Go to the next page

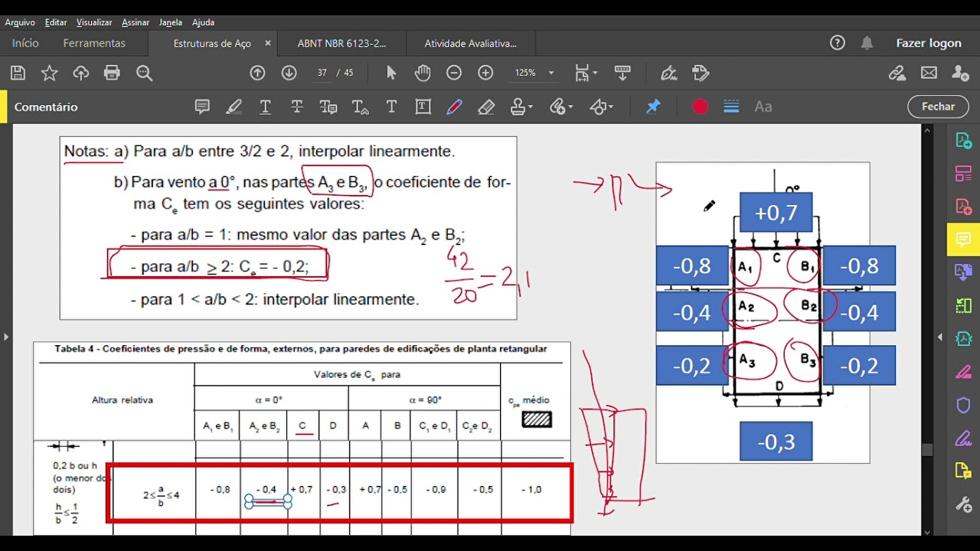click(x=289, y=73)
